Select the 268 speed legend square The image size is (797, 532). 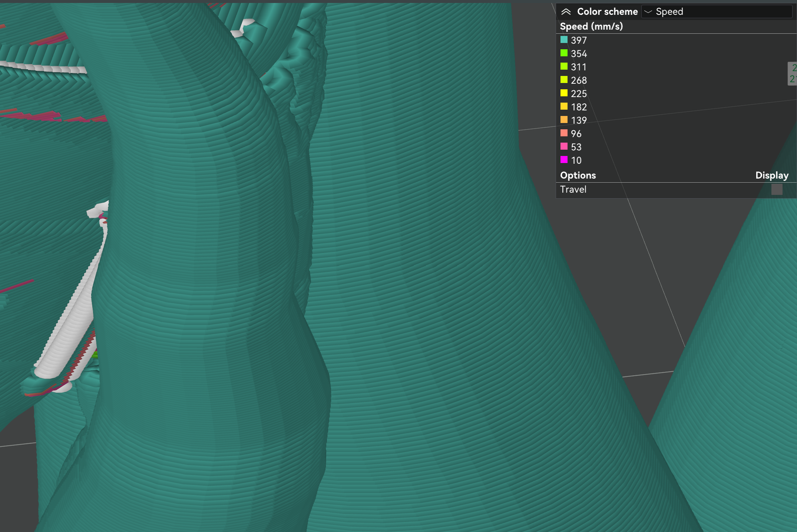coord(564,79)
